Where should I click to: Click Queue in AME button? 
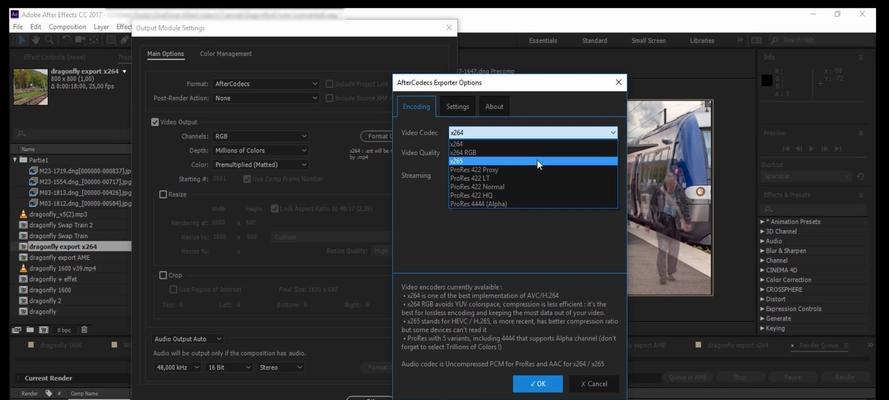coord(687,377)
